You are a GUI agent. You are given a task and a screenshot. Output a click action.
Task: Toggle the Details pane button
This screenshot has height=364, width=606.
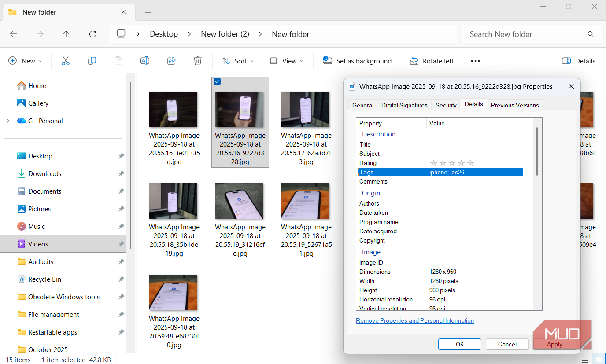(x=579, y=61)
